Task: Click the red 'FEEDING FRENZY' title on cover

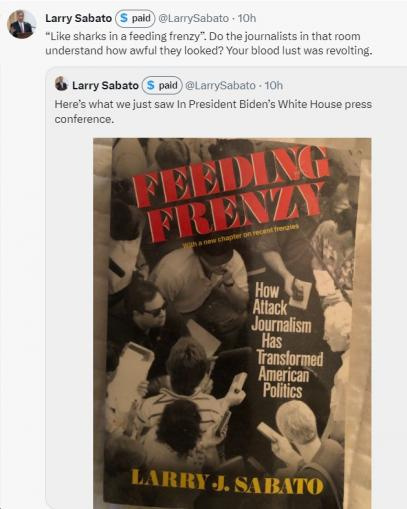Action: pyautogui.click(x=230, y=197)
